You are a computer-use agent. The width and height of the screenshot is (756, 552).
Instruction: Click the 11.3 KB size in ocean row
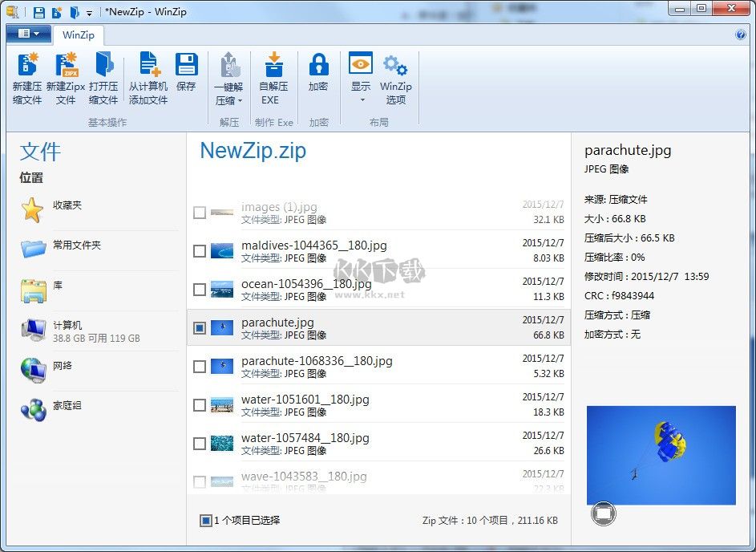[x=548, y=297]
